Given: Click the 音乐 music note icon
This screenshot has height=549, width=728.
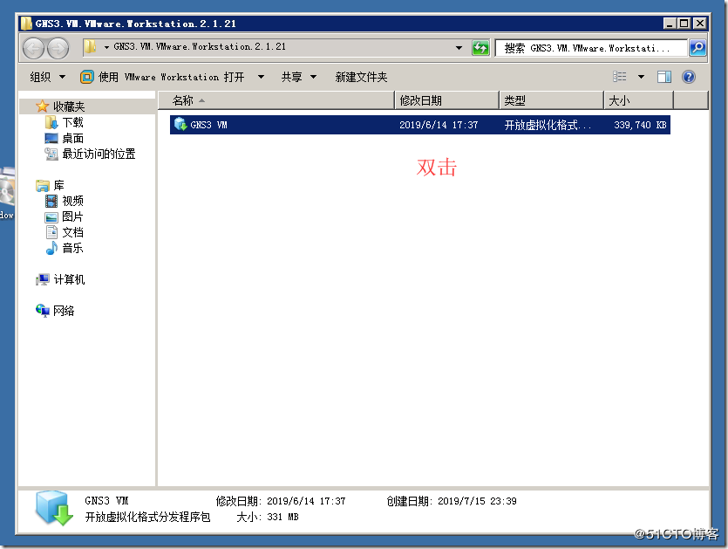Looking at the screenshot, I should 51,248.
